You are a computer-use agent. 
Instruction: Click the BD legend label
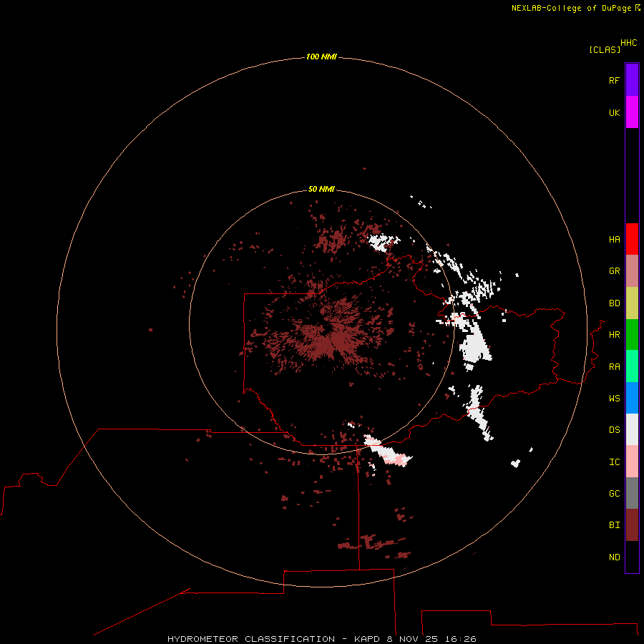[614, 303]
